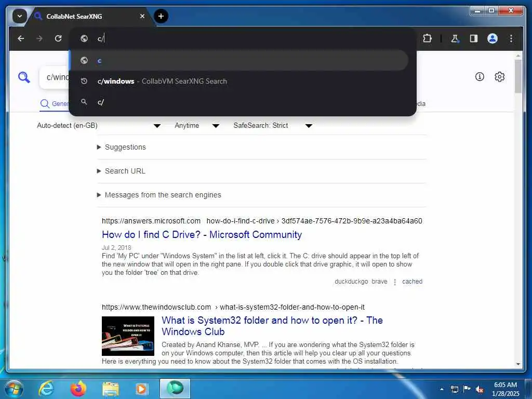Open 'How do I find C Drive?' result
Viewport: 532px width, 399px height.
pyautogui.click(x=202, y=234)
